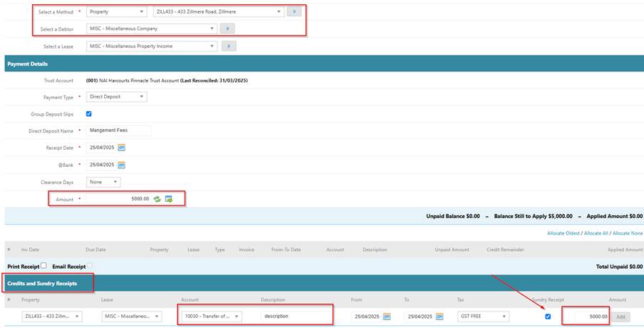
Task: Open the To date calendar in sundry row
Action: tap(439, 317)
